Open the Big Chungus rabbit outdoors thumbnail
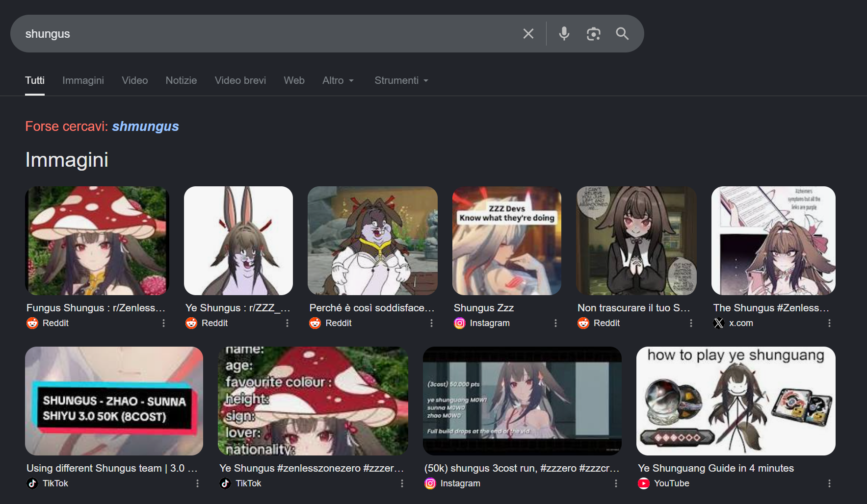 372,241
